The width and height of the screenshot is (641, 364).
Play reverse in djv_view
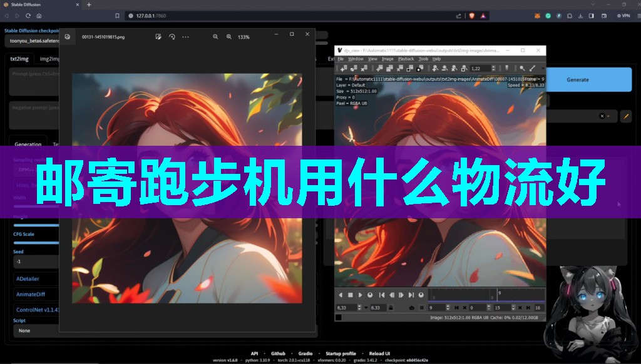(341, 295)
